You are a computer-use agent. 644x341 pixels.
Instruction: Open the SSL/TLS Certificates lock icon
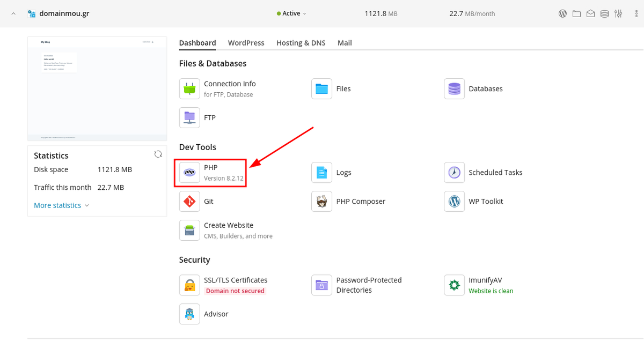coord(189,285)
